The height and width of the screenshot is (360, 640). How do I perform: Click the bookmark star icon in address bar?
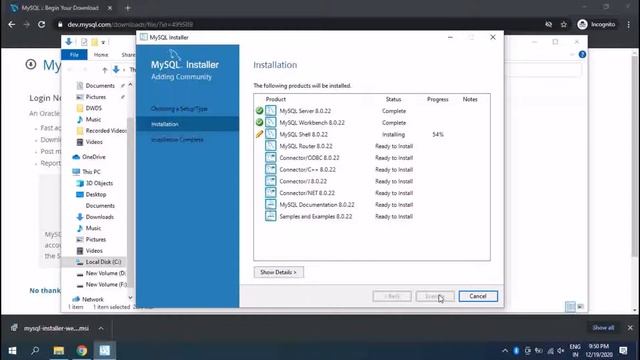564,24
